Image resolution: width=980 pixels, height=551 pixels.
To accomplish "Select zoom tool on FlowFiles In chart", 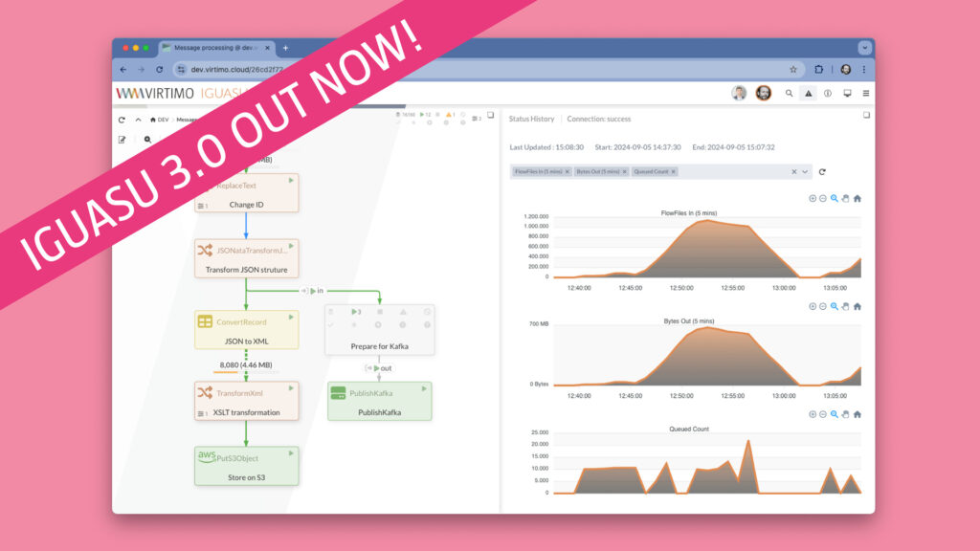I will point(835,199).
